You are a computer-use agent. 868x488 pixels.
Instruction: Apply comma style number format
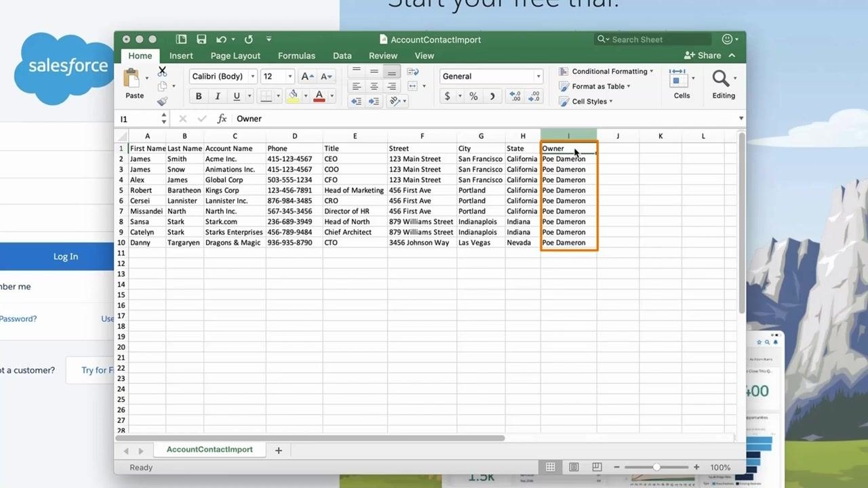[492, 96]
